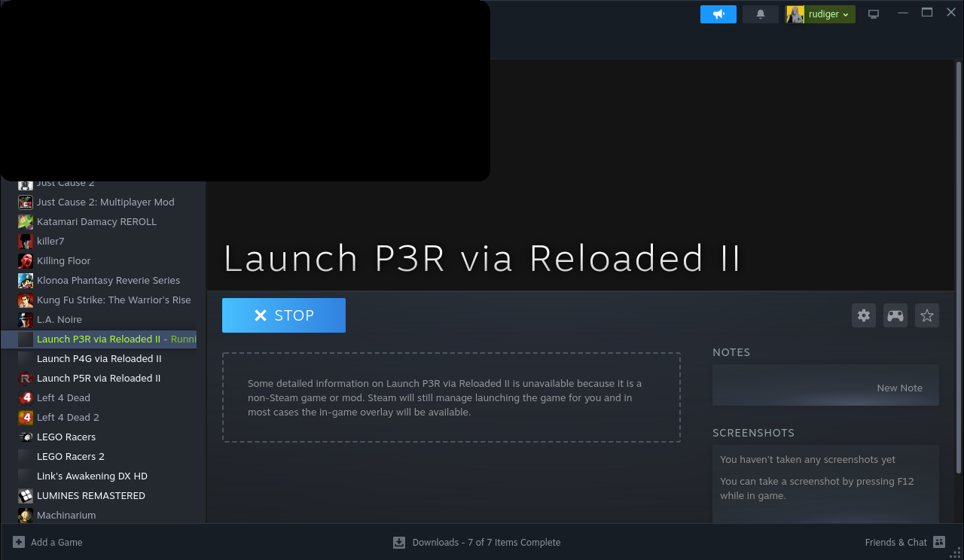964x560 pixels.
Task: Click the Add a Game plus icon
Action: pyautogui.click(x=19, y=542)
